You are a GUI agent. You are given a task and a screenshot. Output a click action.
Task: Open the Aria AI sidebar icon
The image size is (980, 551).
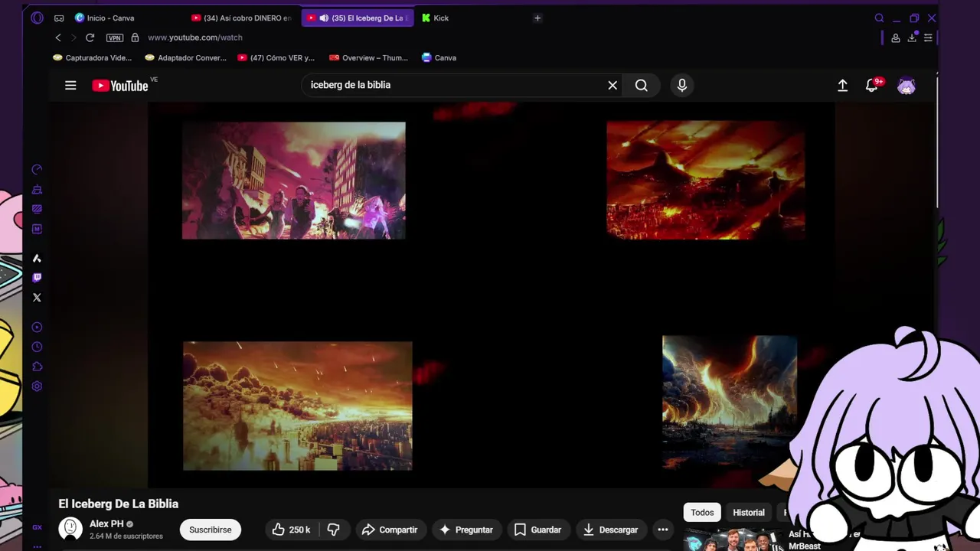pyautogui.click(x=37, y=259)
